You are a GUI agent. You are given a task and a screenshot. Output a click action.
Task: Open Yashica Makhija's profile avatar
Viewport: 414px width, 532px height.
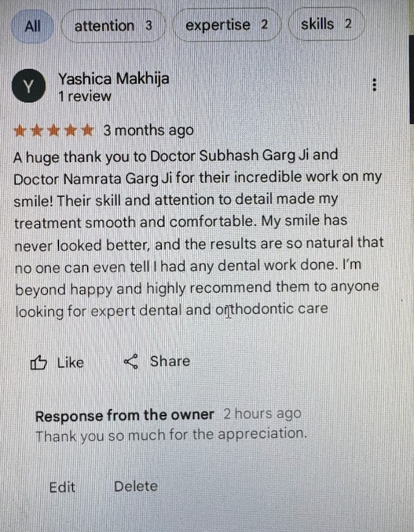point(29,85)
